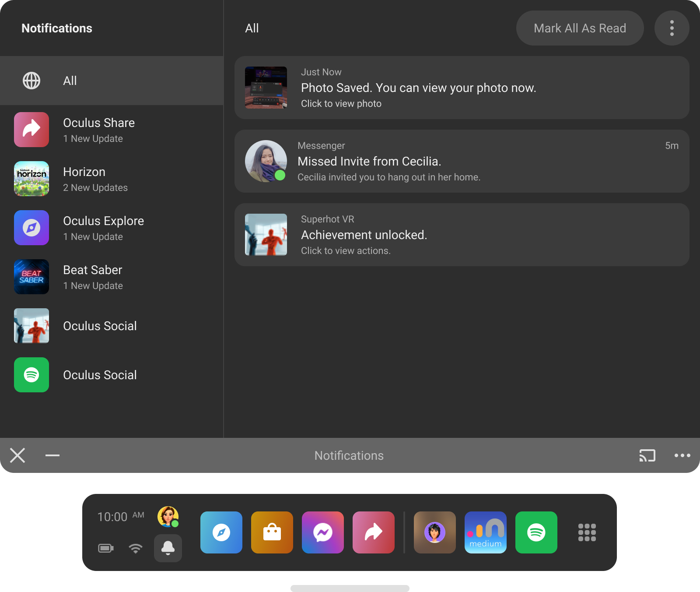Click the 'Cecilia invited you to hang out' text
700x592 pixels.
coord(389,177)
